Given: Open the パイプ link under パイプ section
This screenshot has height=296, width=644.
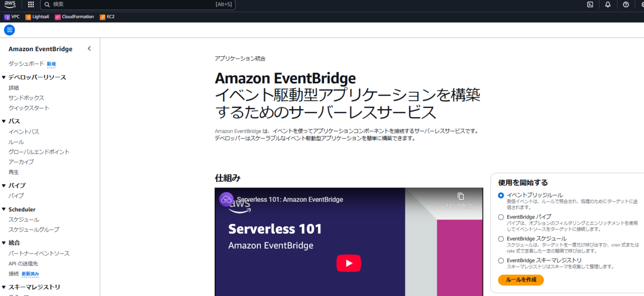Looking at the screenshot, I should [x=16, y=196].
